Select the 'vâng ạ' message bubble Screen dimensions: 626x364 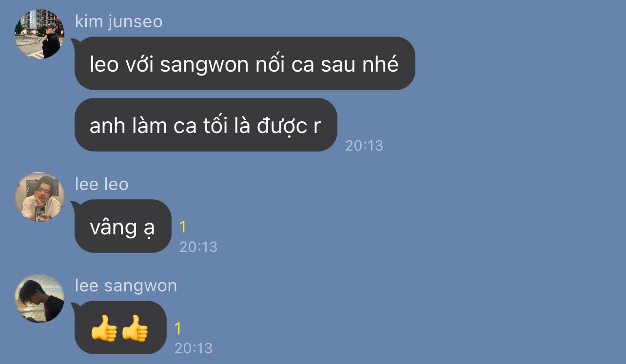122,226
